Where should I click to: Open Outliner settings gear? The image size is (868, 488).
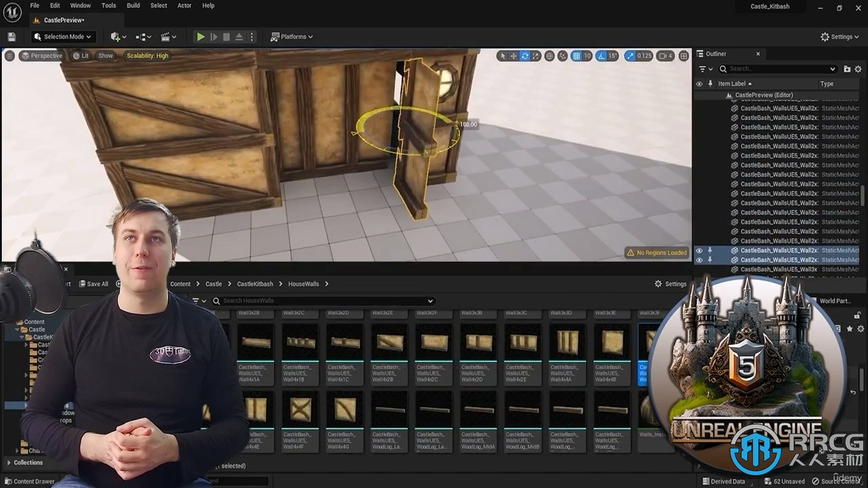point(858,68)
